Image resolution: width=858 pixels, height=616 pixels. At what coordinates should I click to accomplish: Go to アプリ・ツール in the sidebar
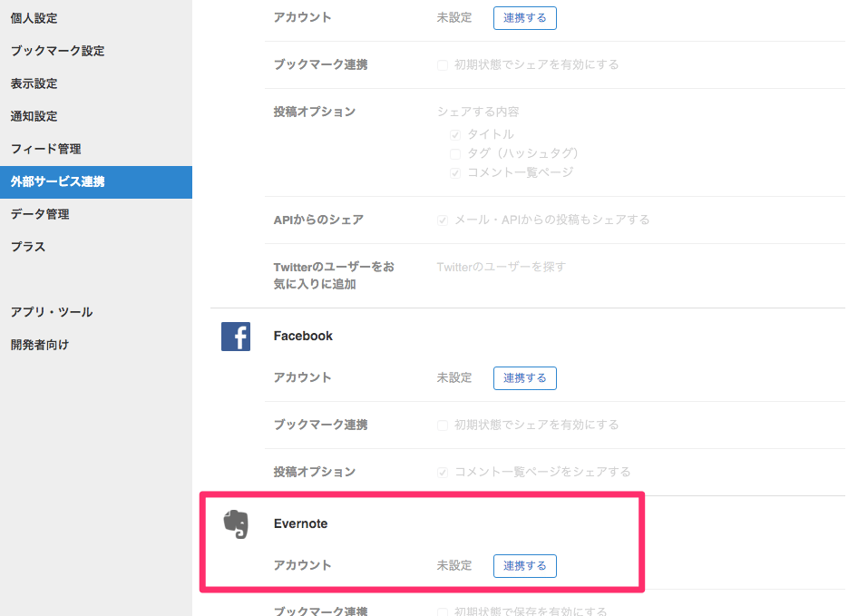pyautogui.click(x=51, y=312)
